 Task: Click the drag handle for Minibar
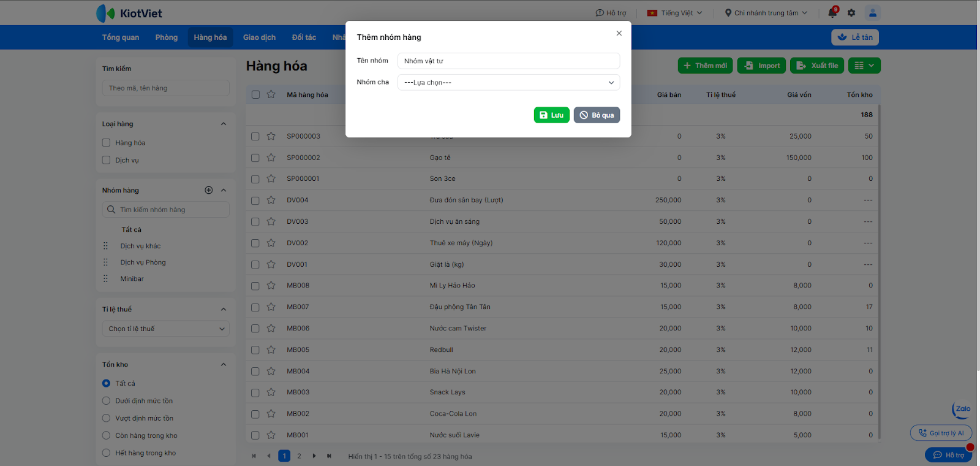pyautogui.click(x=105, y=278)
